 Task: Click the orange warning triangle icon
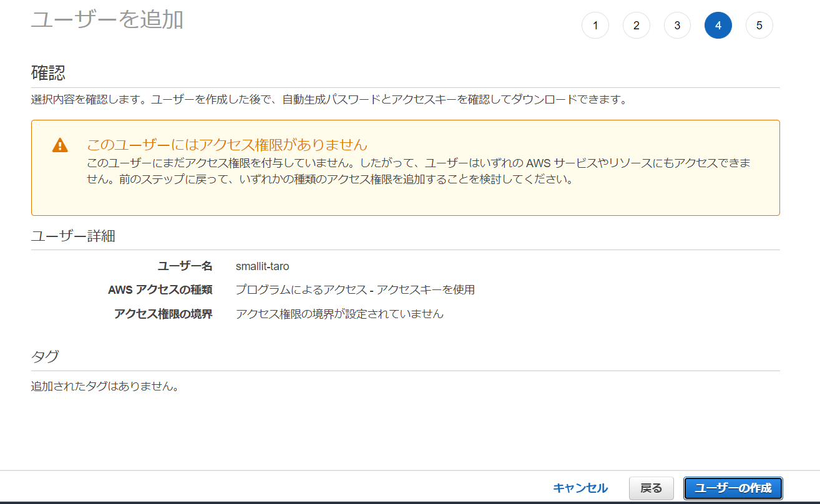tap(59, 145)
